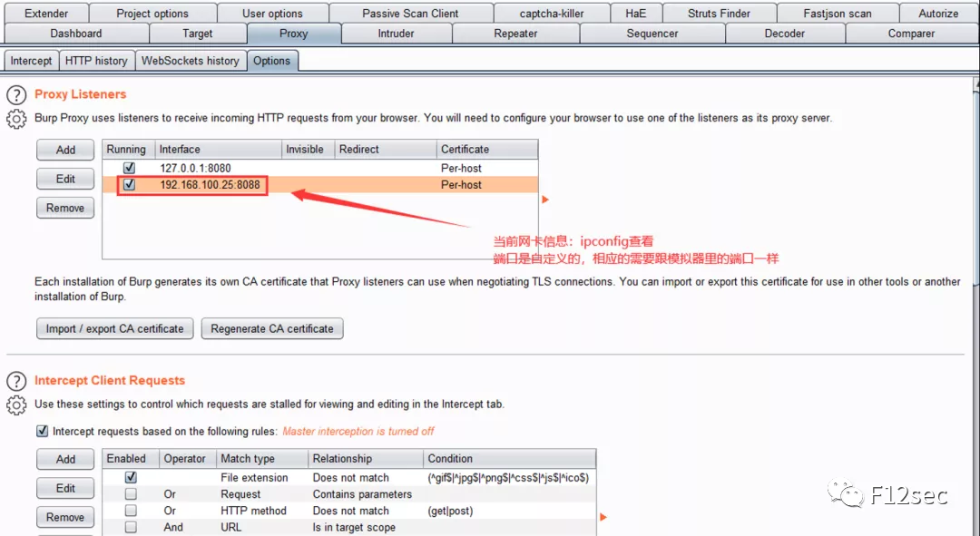Open the WebSockets history sub-tab

190,61
